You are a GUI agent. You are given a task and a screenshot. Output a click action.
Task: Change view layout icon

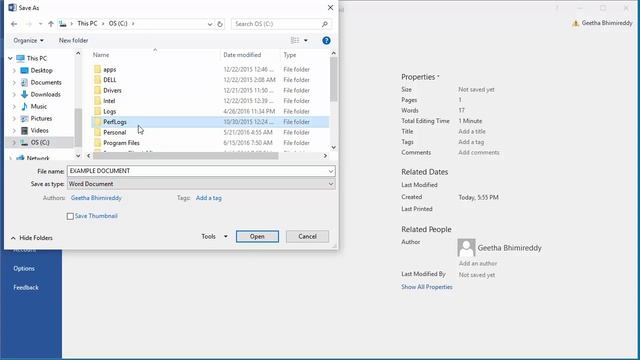(x=295, y=40)
